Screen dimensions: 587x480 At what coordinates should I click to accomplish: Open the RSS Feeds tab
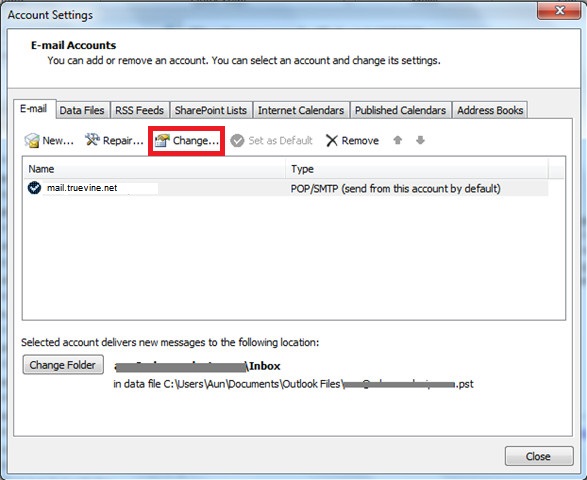(x=139, y=110)
